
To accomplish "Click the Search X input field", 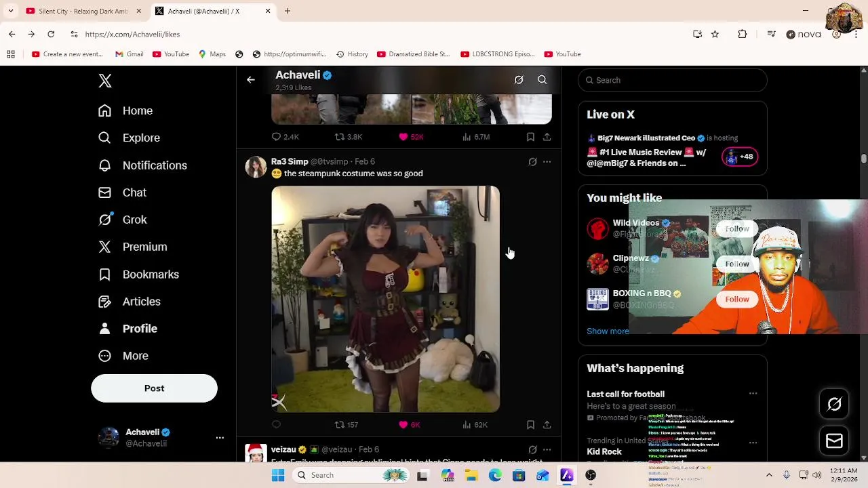I will click(x=673, y=80).
